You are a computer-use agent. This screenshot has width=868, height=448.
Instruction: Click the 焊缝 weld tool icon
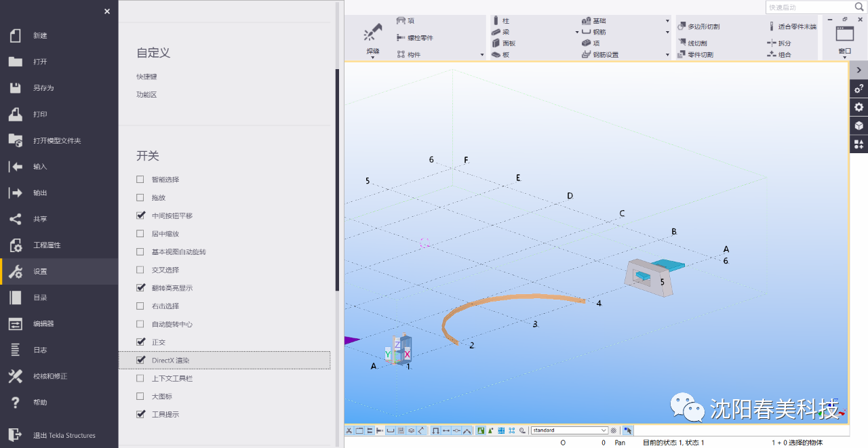pyautogui.click(x=373, y=35)
